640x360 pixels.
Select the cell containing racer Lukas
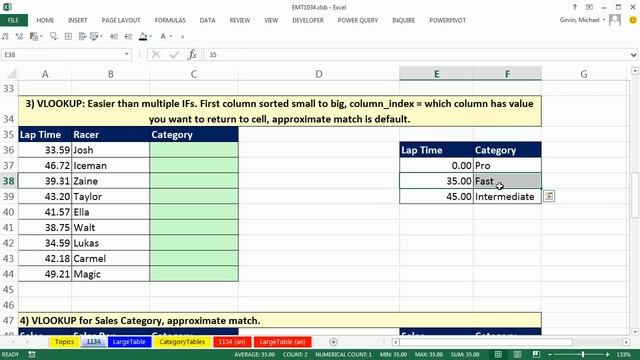coord(111,243)
